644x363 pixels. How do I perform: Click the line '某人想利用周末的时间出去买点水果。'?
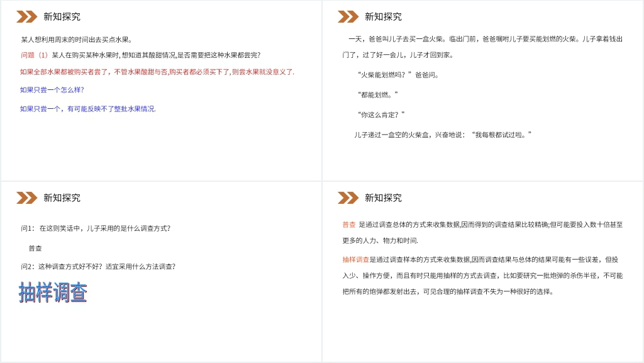(77, 40)
